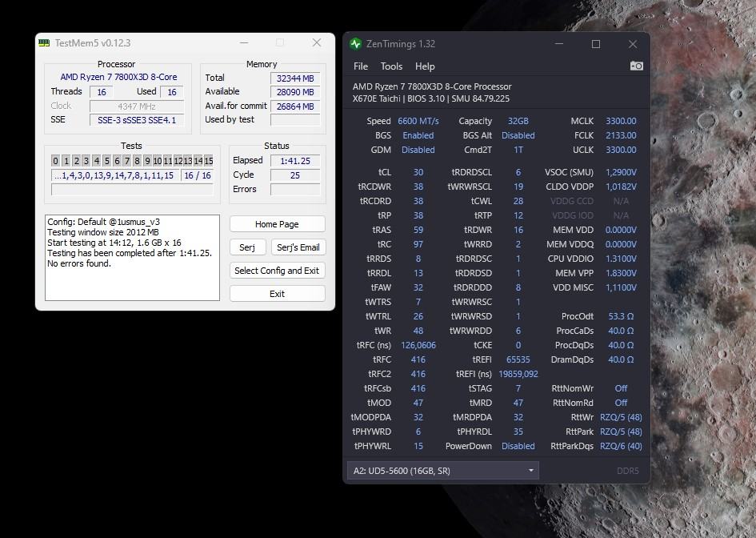The image size is (756, 538).
Task: Click the Available 28090 MB value
Action: click(295, 92)
